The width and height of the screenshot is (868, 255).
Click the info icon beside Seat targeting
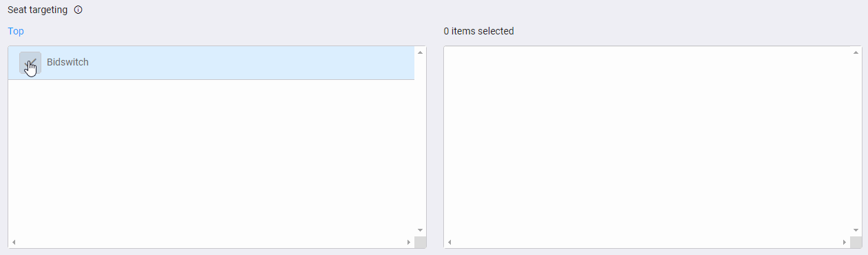(78, 10)
